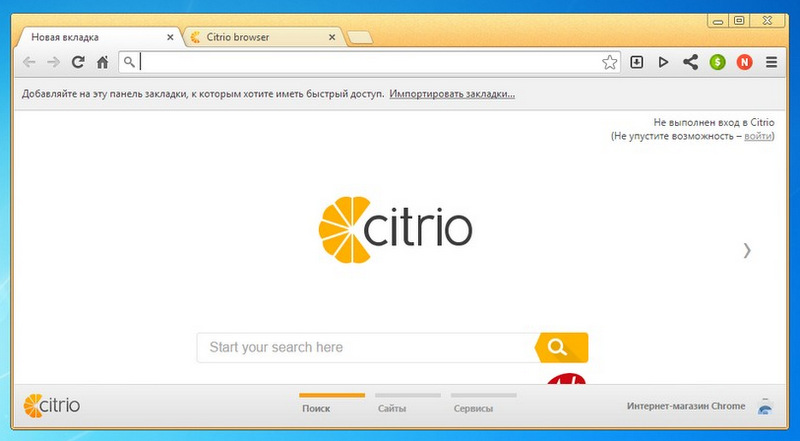Viewport: 800px width, 441px height.
Task: Go back with the back arrow
Action: [x=29, y=62]
